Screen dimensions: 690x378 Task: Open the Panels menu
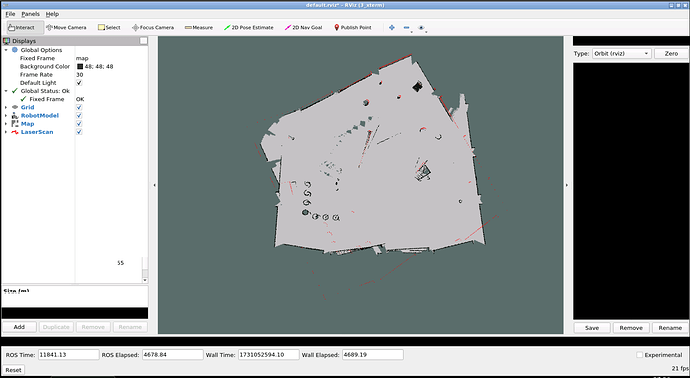pos(30,14)
